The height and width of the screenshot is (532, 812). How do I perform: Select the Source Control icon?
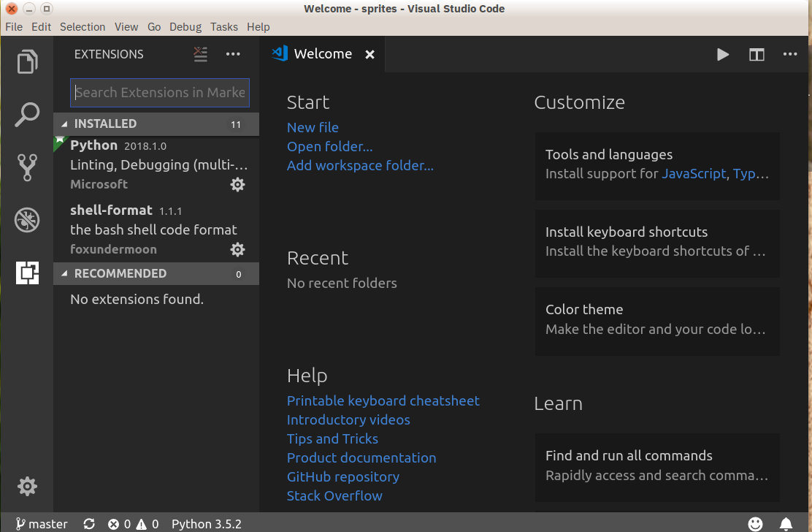(27, 167)
